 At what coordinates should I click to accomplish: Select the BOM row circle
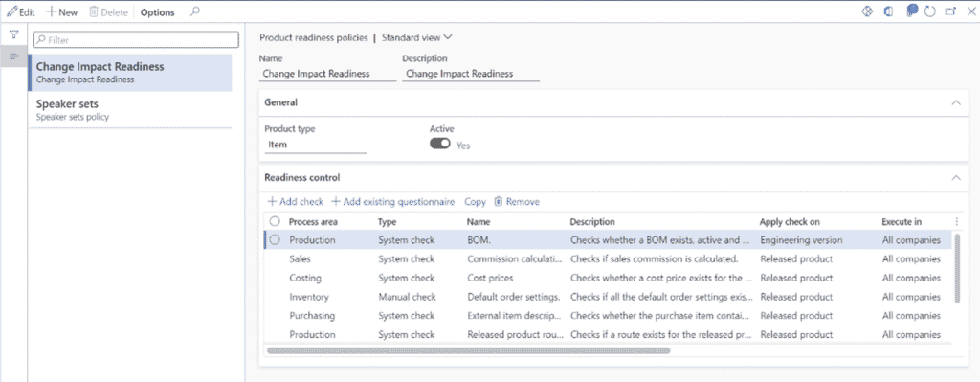click(x=275, y=240)
